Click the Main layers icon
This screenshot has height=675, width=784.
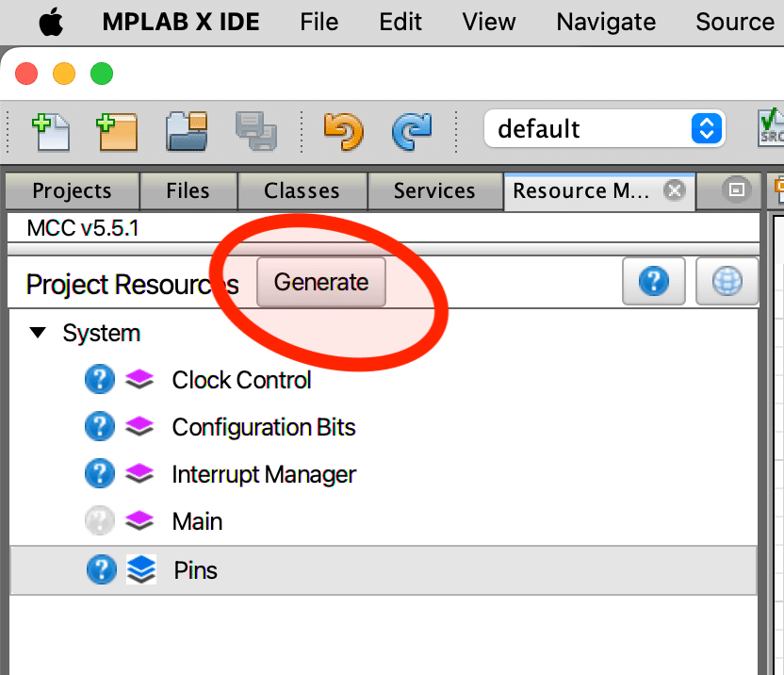pos(139,519)
